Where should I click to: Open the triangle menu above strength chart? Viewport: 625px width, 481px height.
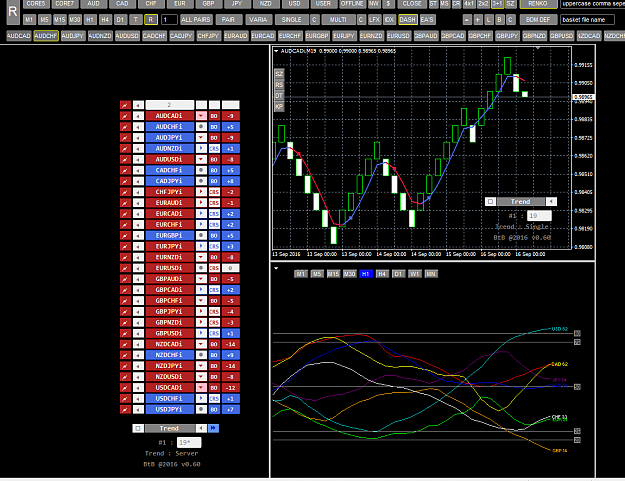point(276,268)
